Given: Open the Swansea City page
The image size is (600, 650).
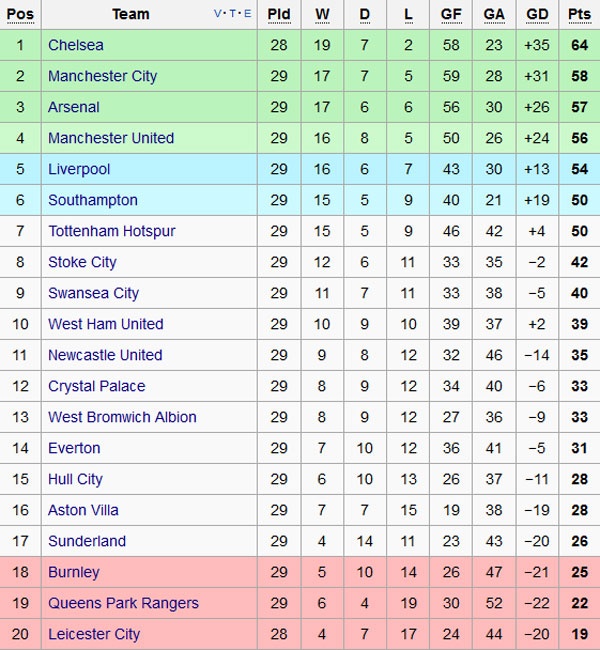Looking at the screenshot, I should [x=93, y=293].
